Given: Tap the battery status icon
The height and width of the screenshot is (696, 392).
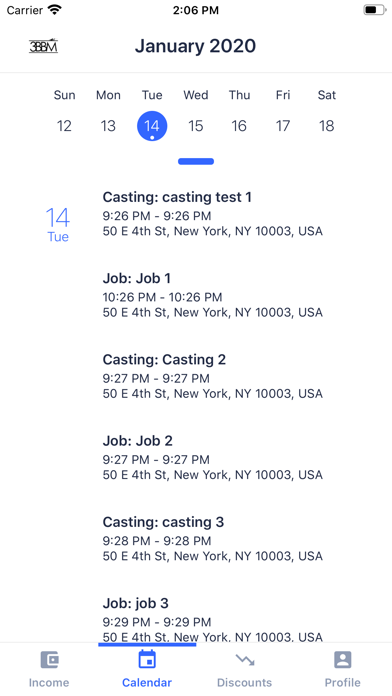Looking at the screenshot, I should pyautogui.click(x=375, y=9).
